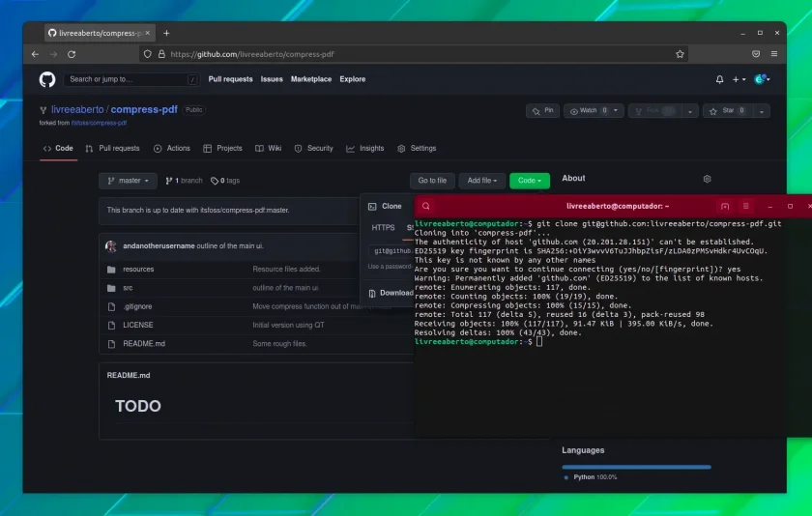This screenshot has width=812, height=516.
Task: Click the terminal new tab icon
Action: [x=725, y=206]
